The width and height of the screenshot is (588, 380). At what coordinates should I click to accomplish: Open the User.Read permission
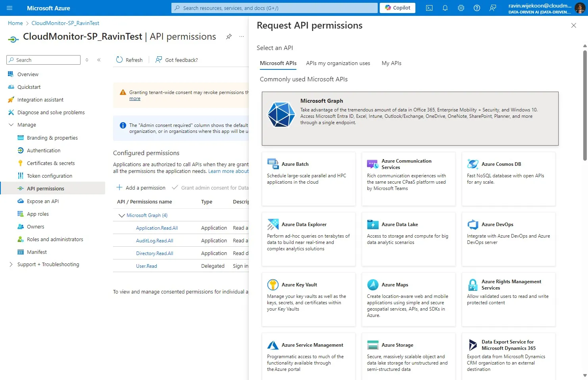(x=146, y=266)
